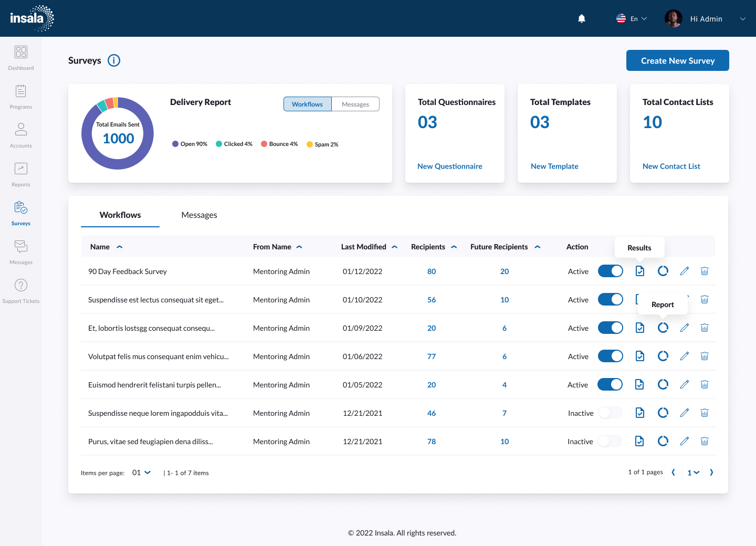Click the Create New Survey button

coord(677,60)
